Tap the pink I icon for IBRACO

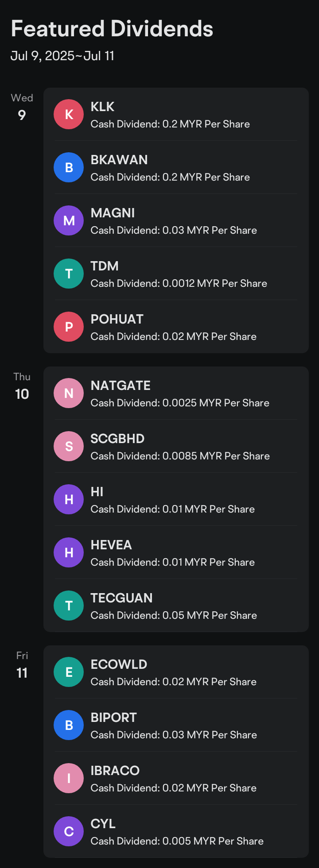pos(69,778)
